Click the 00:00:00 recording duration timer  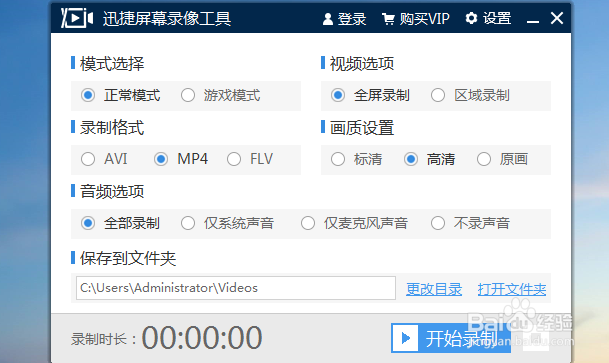(x=202, y=338)
